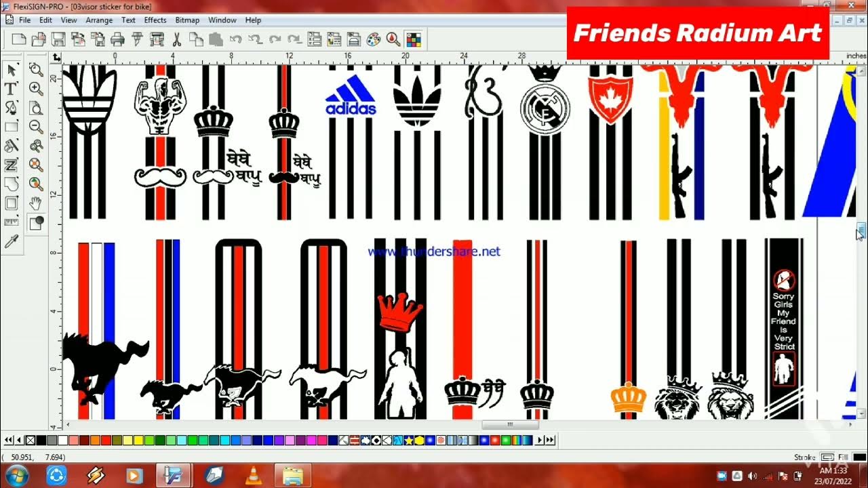Click the Undo arrow icon
This screenshot has height=488, width=868.
(x=235, y=39)
